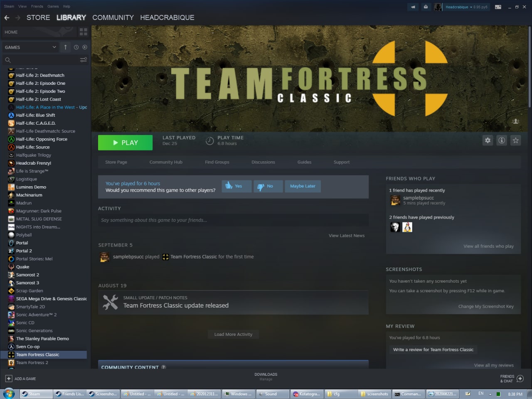Click the ADD A GAME plus icon
This screenshot has height=399, width=532.
[x=9, y=379]
